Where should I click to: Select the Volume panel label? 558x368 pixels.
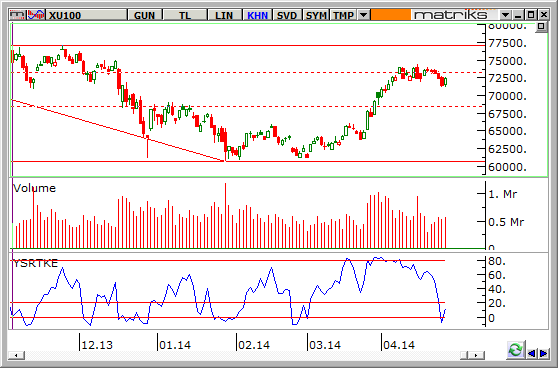pos(35,188)
